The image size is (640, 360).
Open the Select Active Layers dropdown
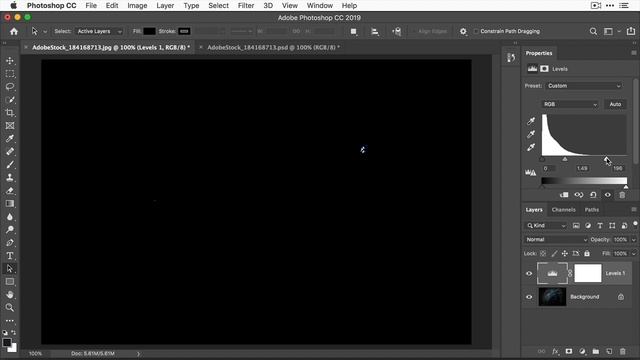coord(99,31)
